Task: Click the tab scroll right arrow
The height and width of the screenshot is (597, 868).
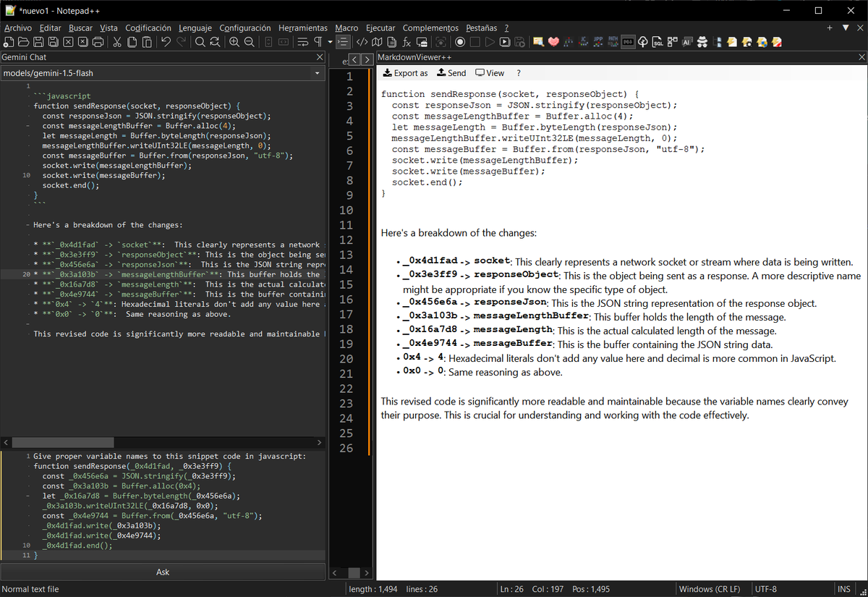Action: pyautogui.click(x=367, y=59)
